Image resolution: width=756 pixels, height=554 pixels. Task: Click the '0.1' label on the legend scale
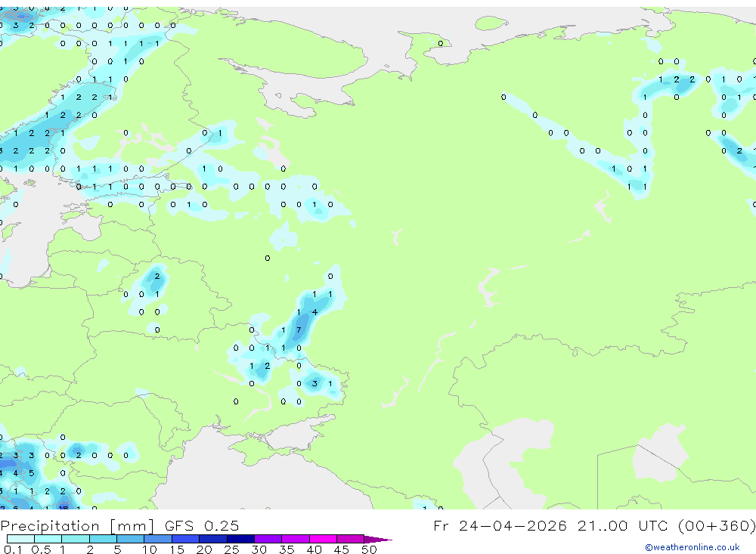(x=13, y=549)
